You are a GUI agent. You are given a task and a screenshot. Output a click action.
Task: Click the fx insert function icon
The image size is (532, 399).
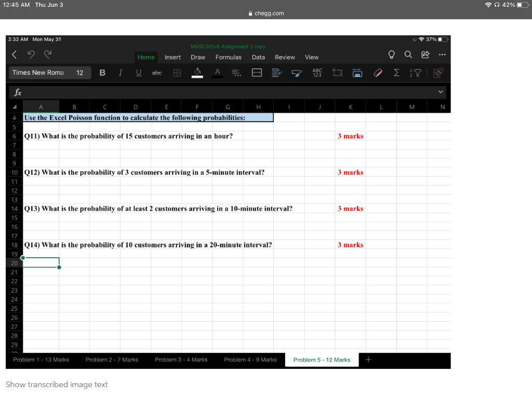18,92
